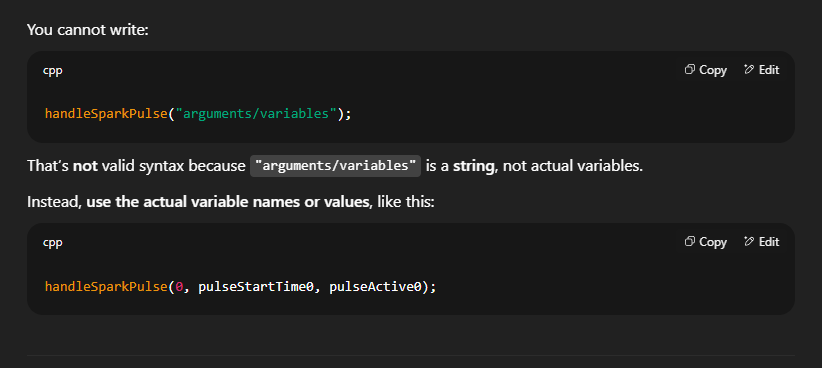Viewport: 822px width, 368px height.
Task: Click the "You cannot write:" text line
Action: [88, 29]
